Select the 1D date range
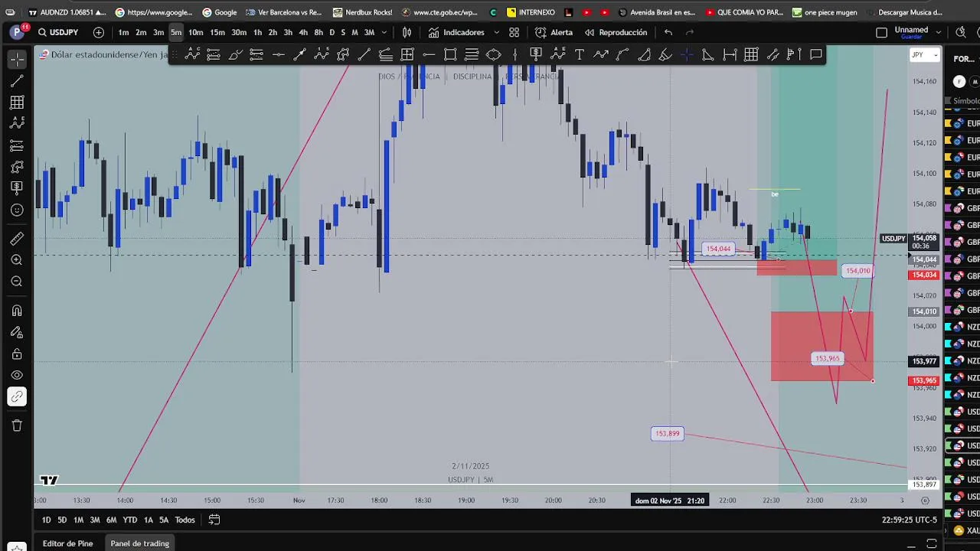 pos(46,520)
